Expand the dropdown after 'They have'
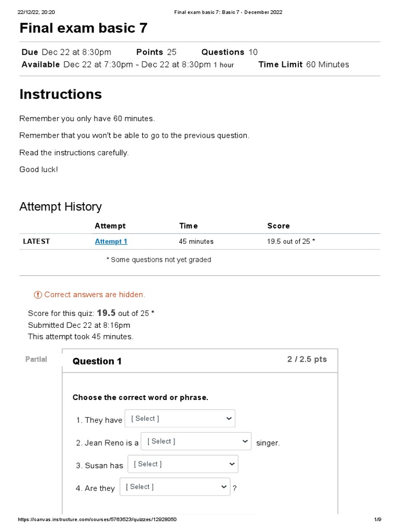This screenshot has height=532, width=399. [180, 419]
